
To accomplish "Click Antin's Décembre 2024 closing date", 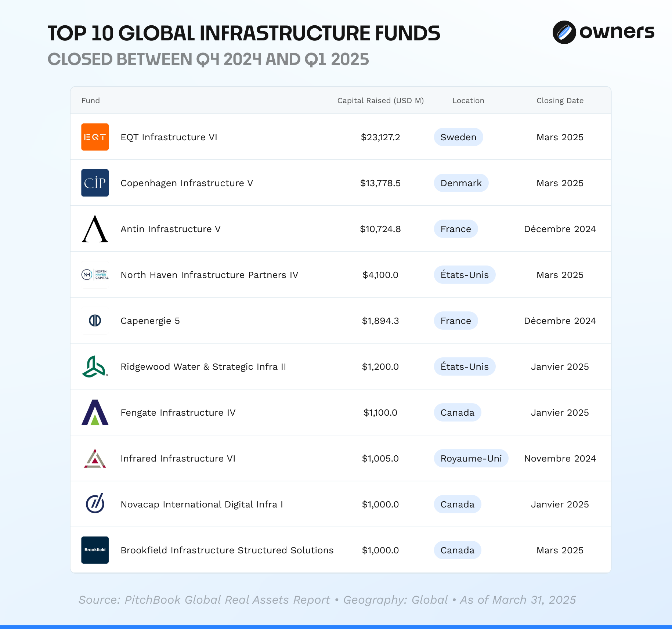I will click(560, 229).
